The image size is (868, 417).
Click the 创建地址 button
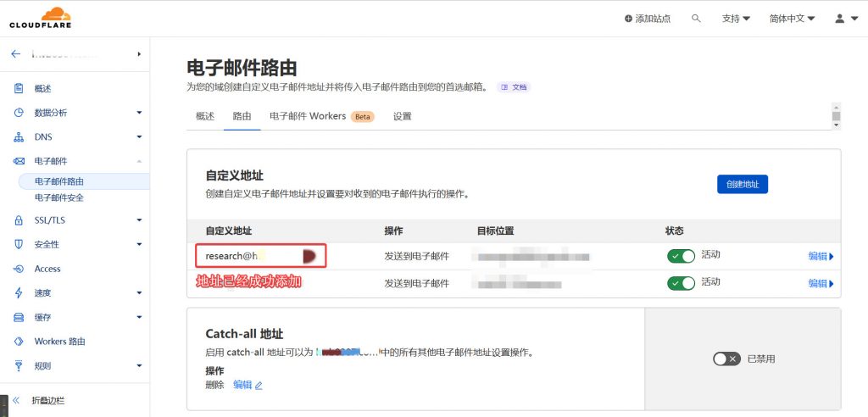click(x=743, y=185)
